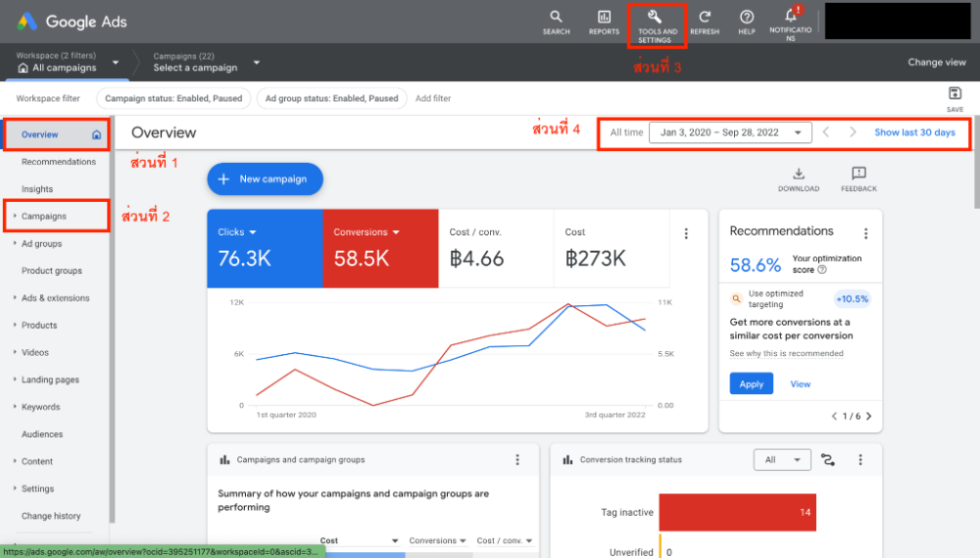980x558 pixels.
Task: Open the All filter dropdown
Action: point(782,460)
